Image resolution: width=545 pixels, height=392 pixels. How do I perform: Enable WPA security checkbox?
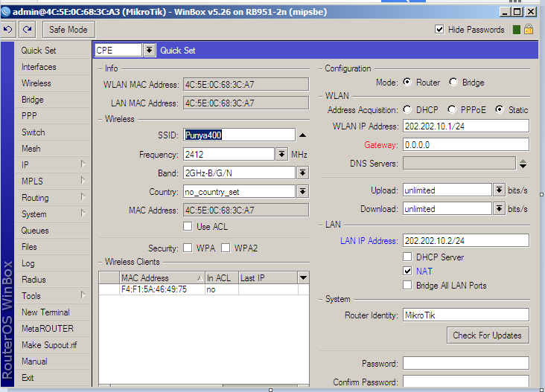[188, 248]
